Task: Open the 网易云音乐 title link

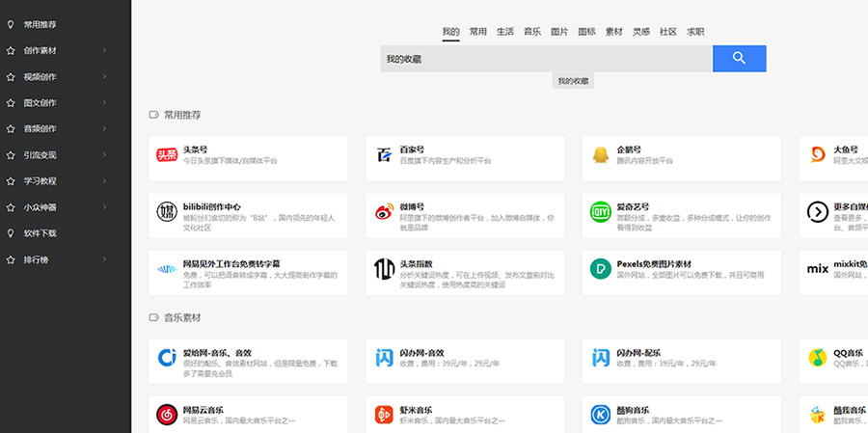Action: pos(203,410)
